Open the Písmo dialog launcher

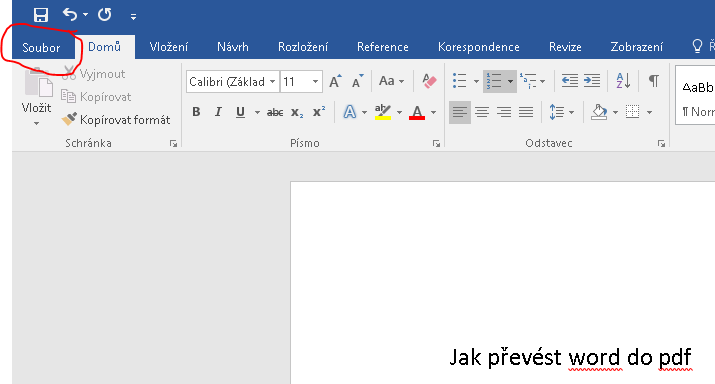pos(436,144)
